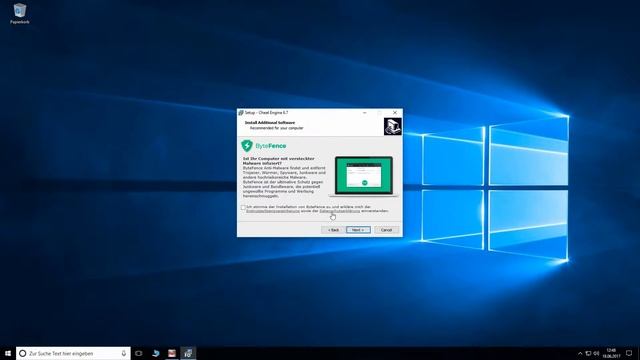This screenshot has height=360, width=640.
Task: Minimize the setup window
Action: pyautogui.click(x=364, y=113)
